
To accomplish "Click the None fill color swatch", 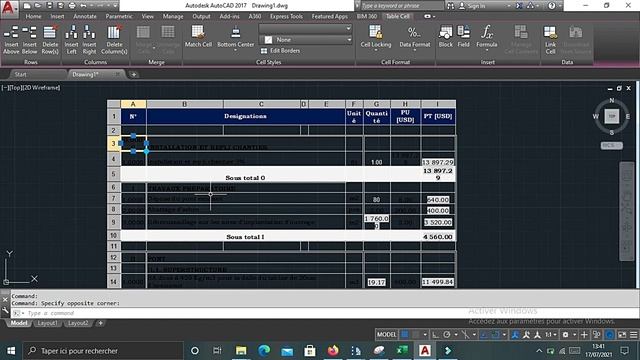I will click(268, 40).
